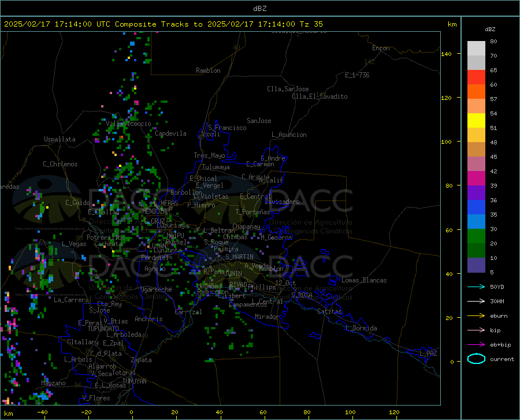Click the L_Asuncion map label
The image size is (520, 420).
pyautogui.click(x=289, y=135)
